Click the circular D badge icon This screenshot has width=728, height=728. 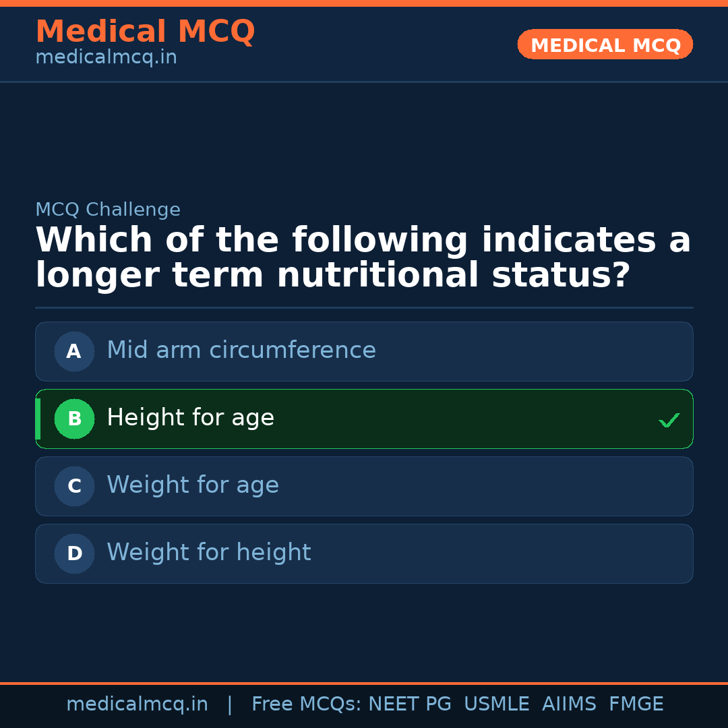[x=74, y=553]
